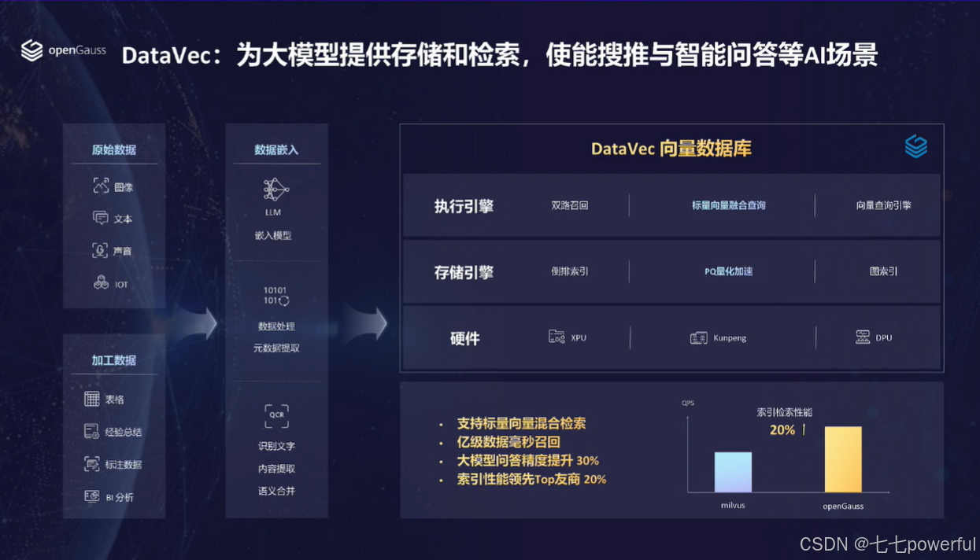This screenshot has height=560, width=980.
Task: Click the icon beside BI 分析
Action: 92,496
